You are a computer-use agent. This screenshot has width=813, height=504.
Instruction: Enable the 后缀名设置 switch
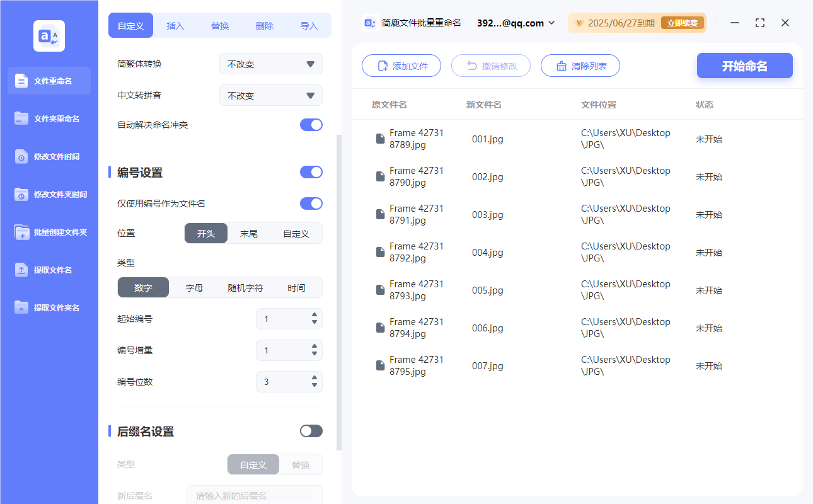click(311, 431)
